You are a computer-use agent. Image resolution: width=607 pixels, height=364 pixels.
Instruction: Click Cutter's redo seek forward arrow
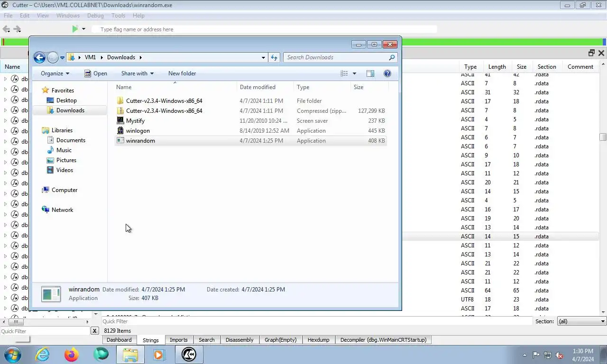17,29
